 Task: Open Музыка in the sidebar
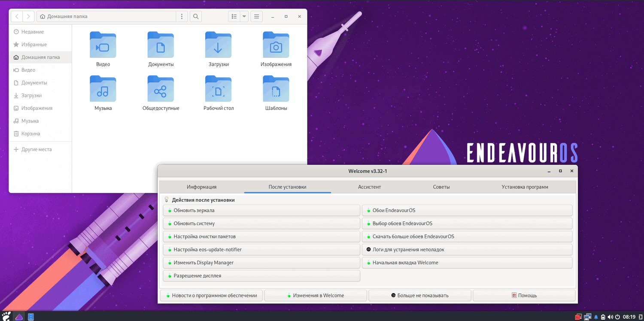tap(40, 121)
